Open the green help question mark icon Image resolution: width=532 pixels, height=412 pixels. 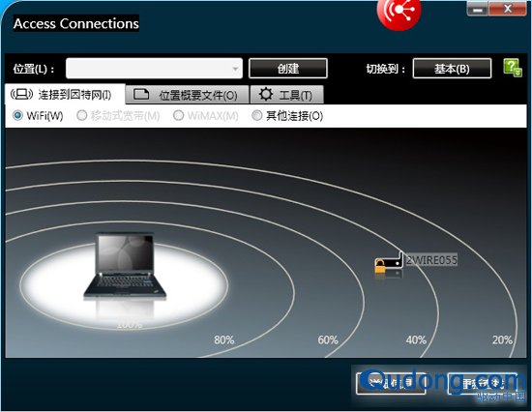click(513, 68)
